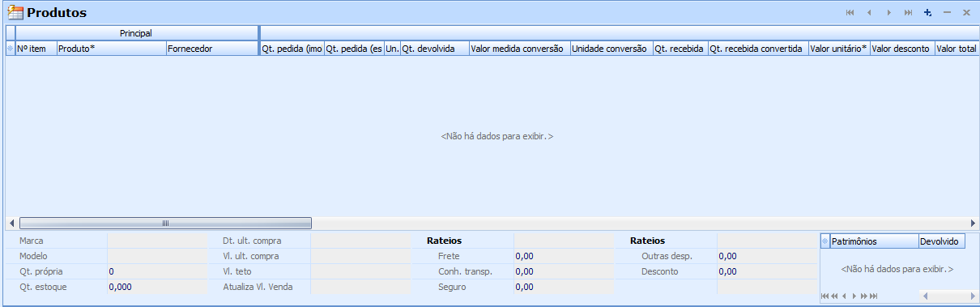Click the Valor desconto column header

pos(902,49)
